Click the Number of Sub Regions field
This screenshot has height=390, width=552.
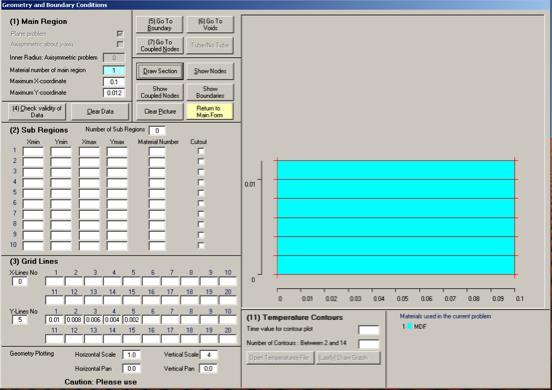point(157,131)
